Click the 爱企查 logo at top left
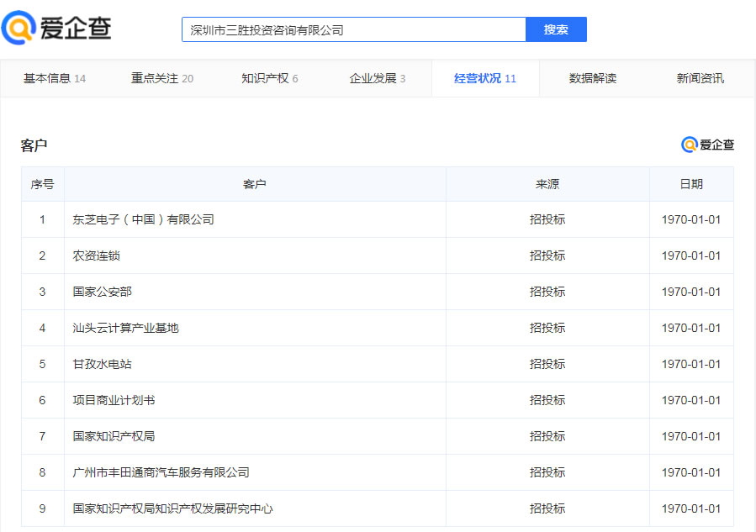 [x=56, y=28]
